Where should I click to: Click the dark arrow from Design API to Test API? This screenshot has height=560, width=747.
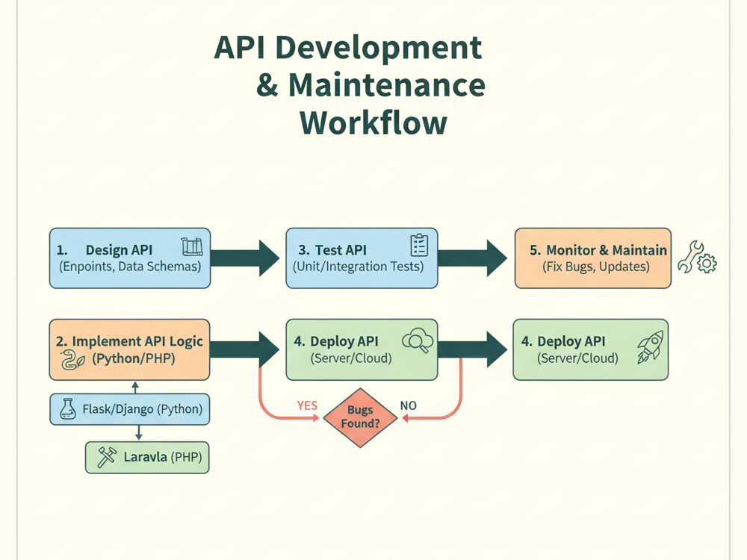(x=245, y=258)
